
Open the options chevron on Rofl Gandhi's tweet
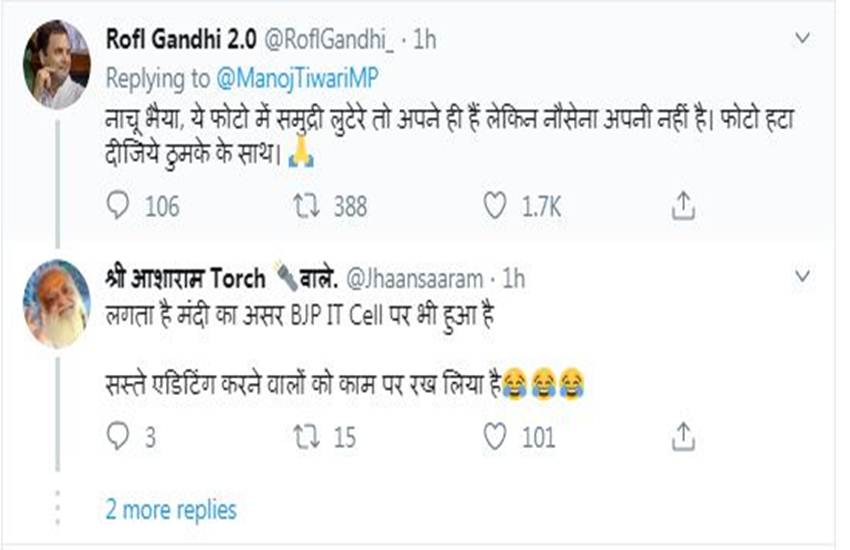coord(802,38)
